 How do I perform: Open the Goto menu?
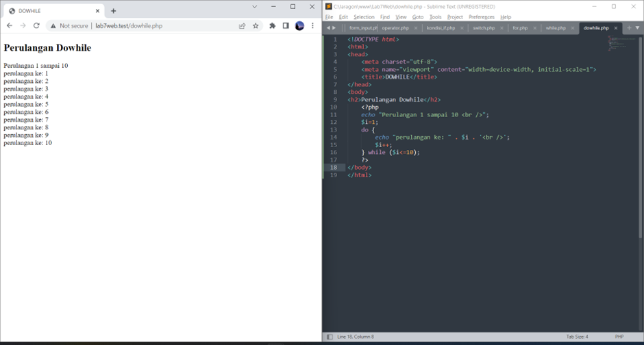tap(418, 17)
